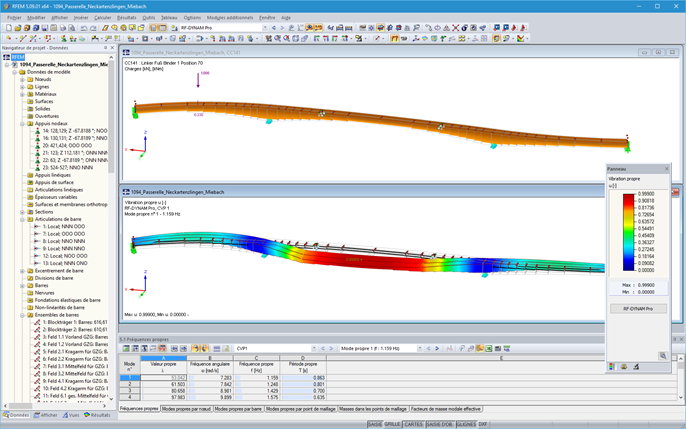Toggle the first highlighted table display icon
The height and width of the screenshot is (429, 686).
point(153,28)
